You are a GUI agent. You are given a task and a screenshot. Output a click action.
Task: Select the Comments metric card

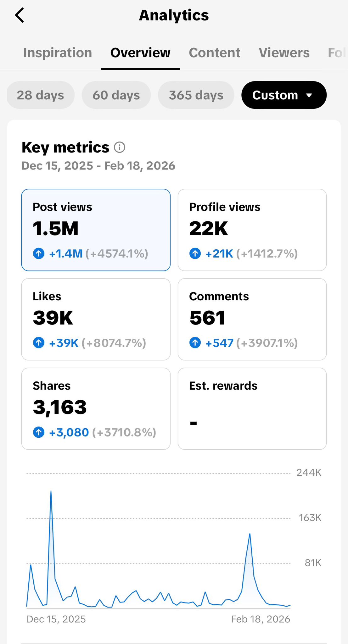tap(252, 319)
